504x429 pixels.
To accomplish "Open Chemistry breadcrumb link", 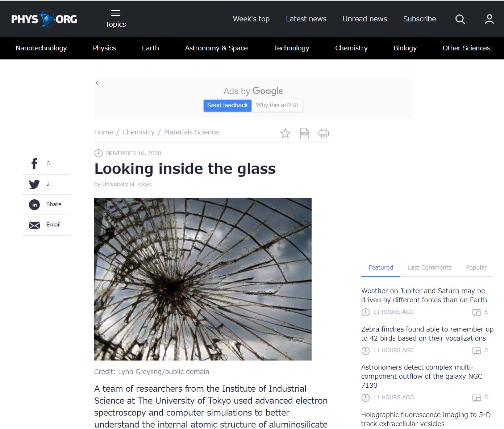I will [138, 132].
